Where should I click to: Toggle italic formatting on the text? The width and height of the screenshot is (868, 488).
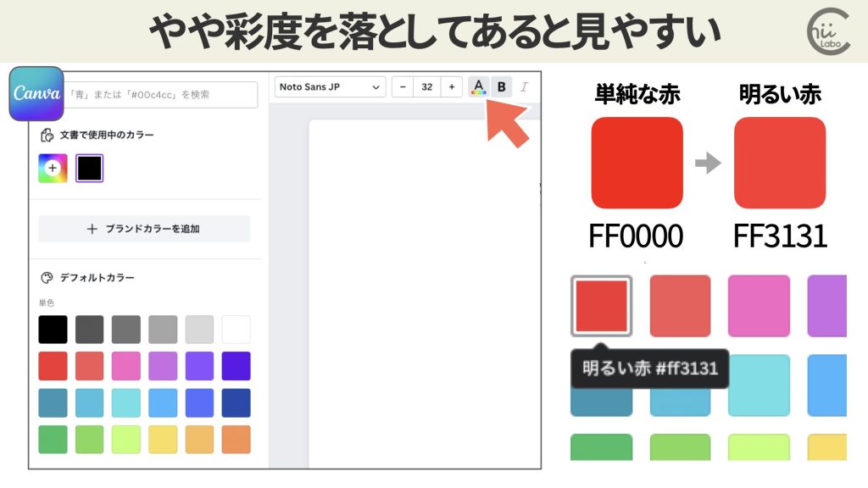point(526,86)
